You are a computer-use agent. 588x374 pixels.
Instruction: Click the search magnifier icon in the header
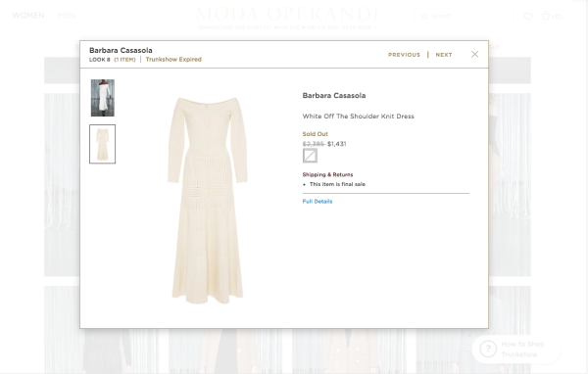coord(424,16)
